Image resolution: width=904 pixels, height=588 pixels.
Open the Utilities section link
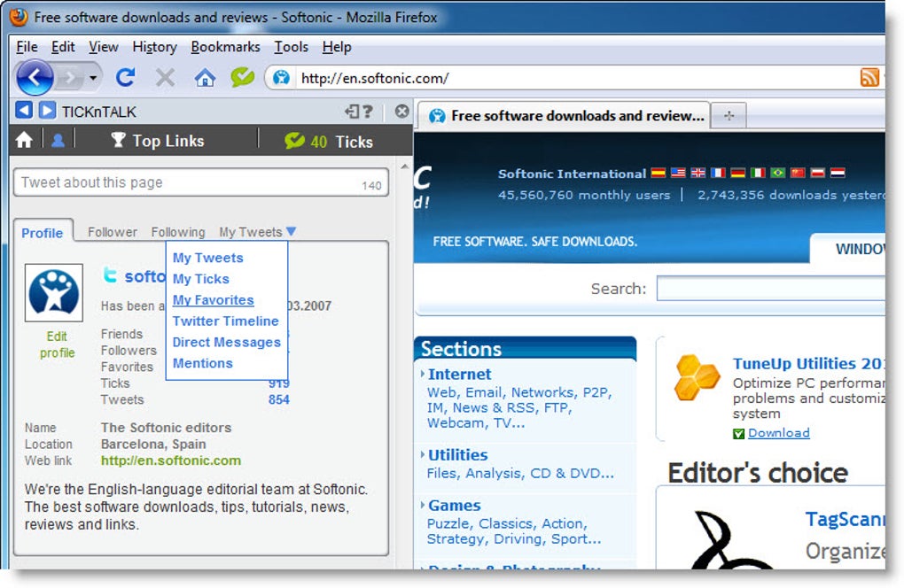click(458, 455)
